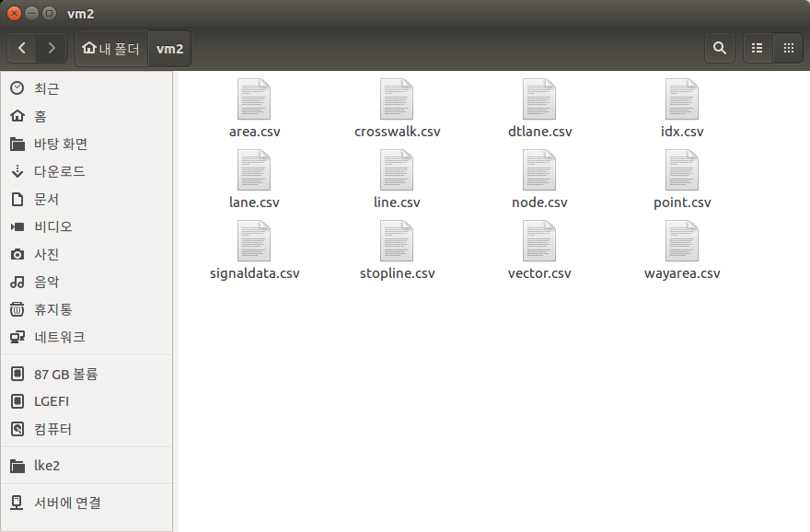Select the lane.csv file icon
Image resolution: width=810 pixels, height=532 pixels.
click(254, 170)
